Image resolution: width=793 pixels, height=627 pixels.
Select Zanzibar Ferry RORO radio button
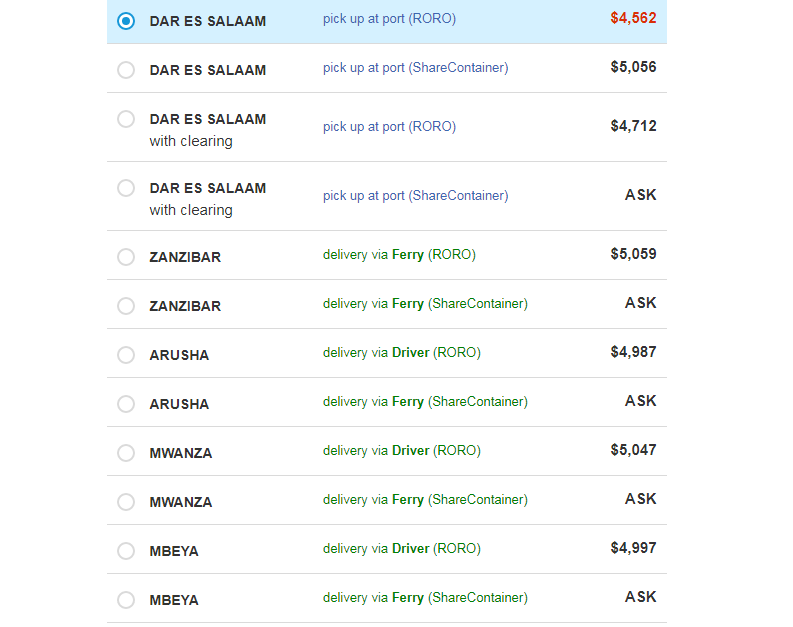pyautogui.click(x=126, y=257)
